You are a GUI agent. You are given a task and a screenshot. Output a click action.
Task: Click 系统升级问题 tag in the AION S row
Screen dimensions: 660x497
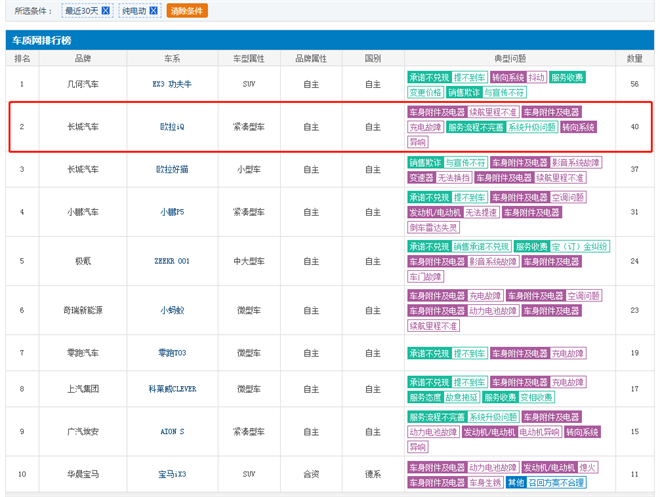coord(493,417)
